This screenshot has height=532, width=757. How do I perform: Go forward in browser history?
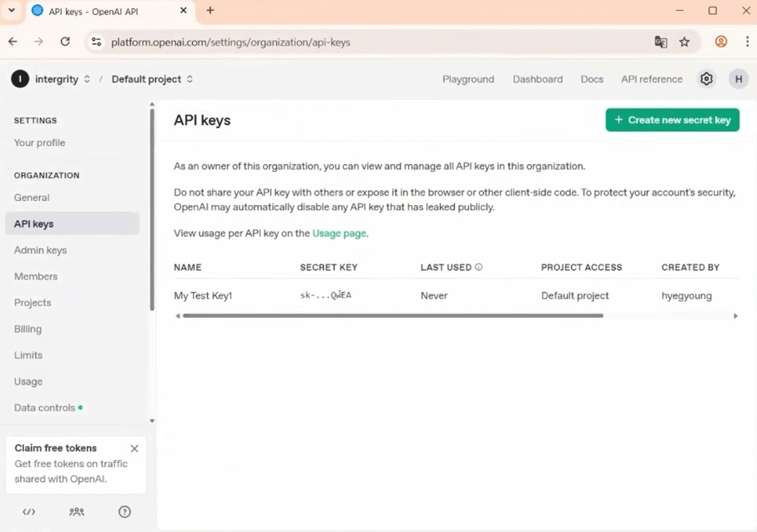point(38,42)
